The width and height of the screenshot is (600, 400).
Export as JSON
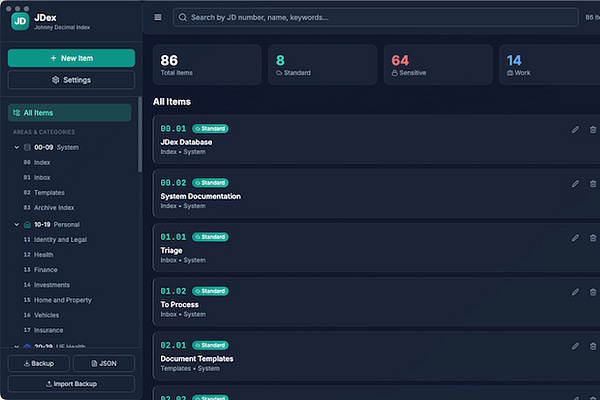[104, 363]
